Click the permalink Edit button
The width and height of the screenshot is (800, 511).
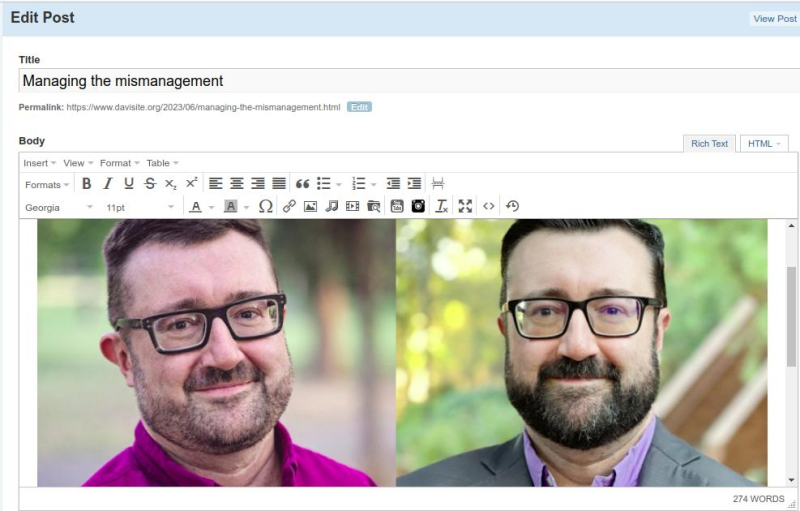tap(359, 107)
